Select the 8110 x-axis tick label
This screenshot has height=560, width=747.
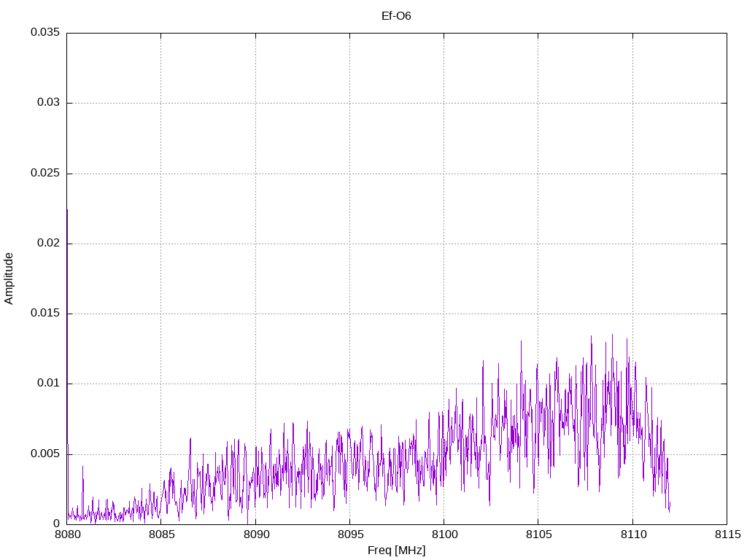coord(632,535)
